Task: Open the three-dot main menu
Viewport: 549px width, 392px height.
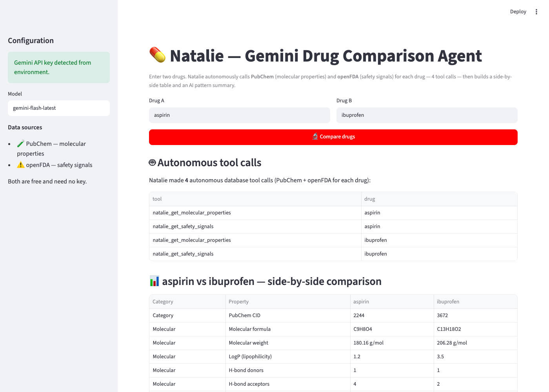Action: (536, 12)
